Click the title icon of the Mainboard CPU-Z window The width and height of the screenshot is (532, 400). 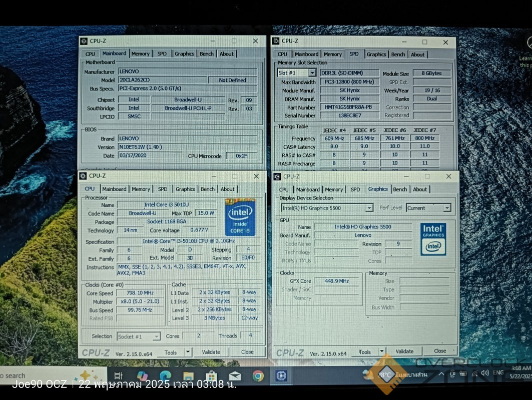point(84,41)
